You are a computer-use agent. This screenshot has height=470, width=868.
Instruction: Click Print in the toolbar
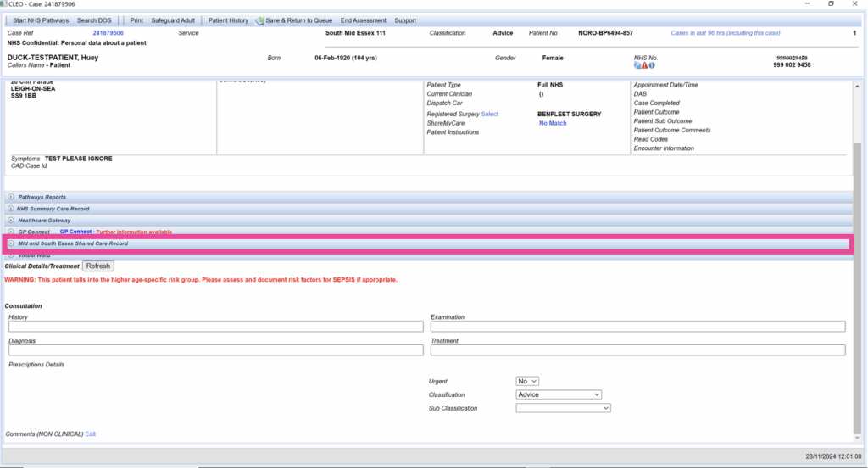pos(136,20)
